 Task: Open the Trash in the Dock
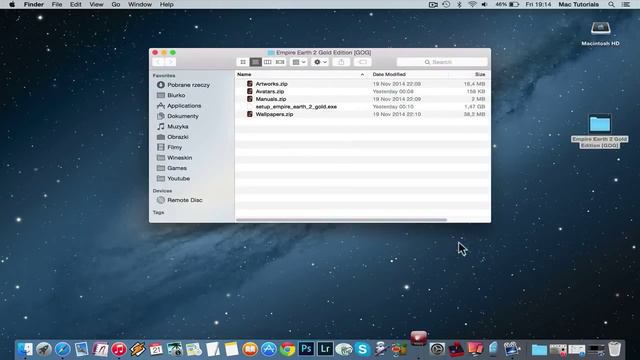point(614,349)
